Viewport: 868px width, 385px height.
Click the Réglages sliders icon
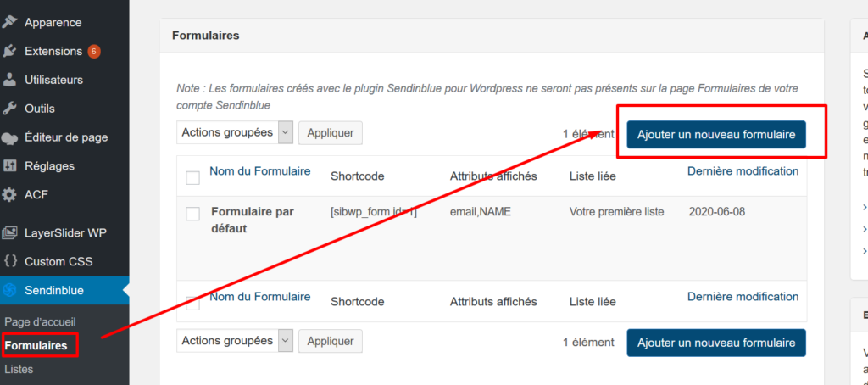[x=9, y=165]
